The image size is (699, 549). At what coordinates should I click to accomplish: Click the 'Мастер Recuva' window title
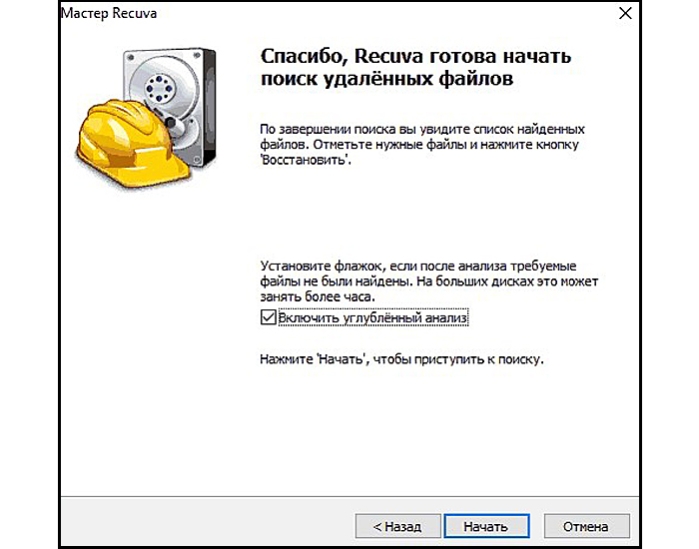coord(109,13)
